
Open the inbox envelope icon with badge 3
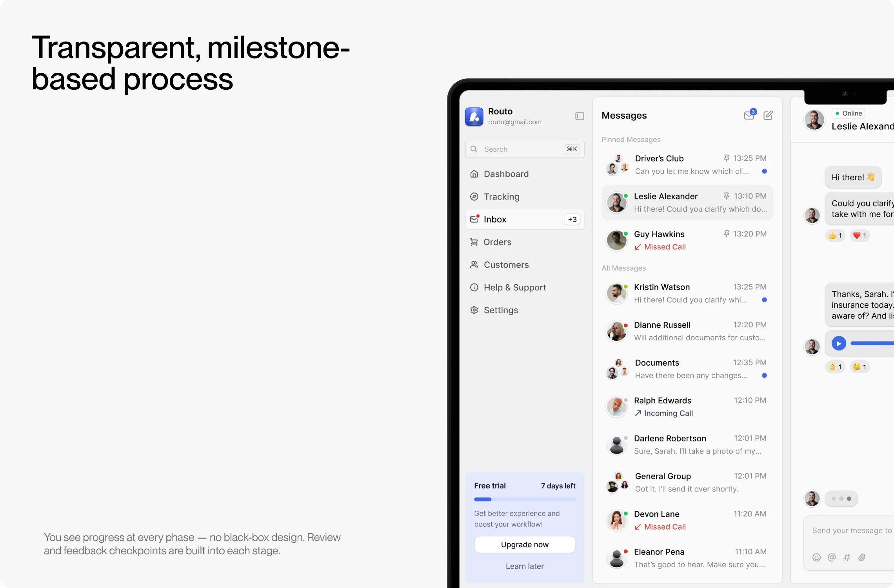pyautogui.click(x=750, y=114)
